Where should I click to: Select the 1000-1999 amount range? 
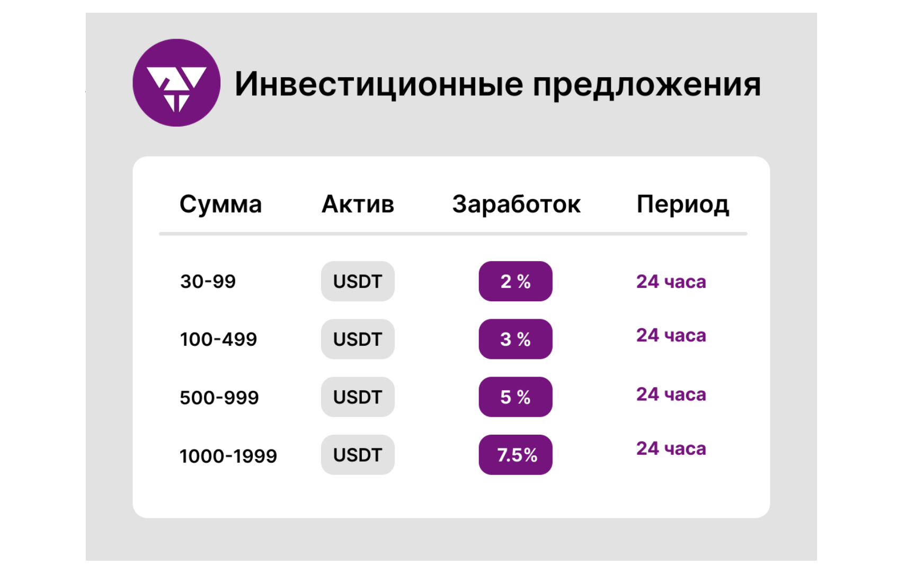[x=228, y=456]
